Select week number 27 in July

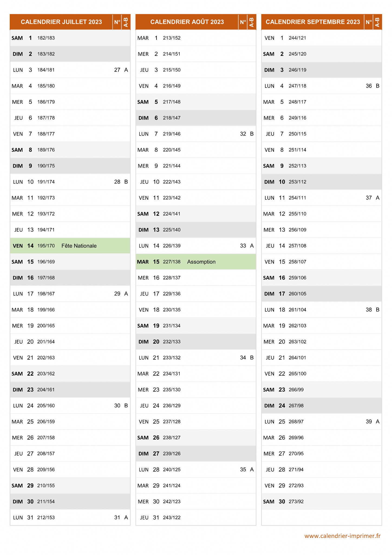(117, 70)
